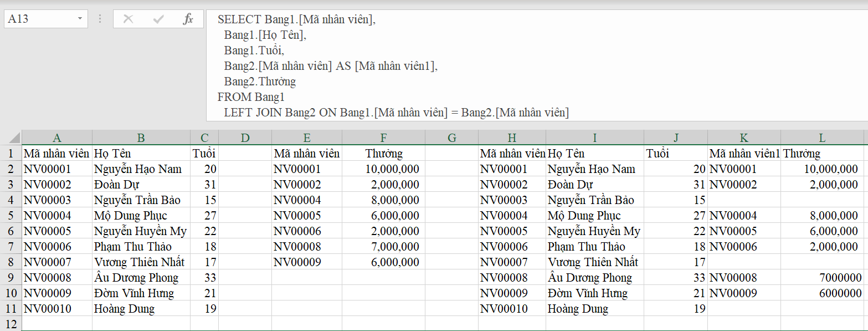The image size is (868, 331).
Task: Click the Cancel (X) formula button
Action: click(129, 19)
